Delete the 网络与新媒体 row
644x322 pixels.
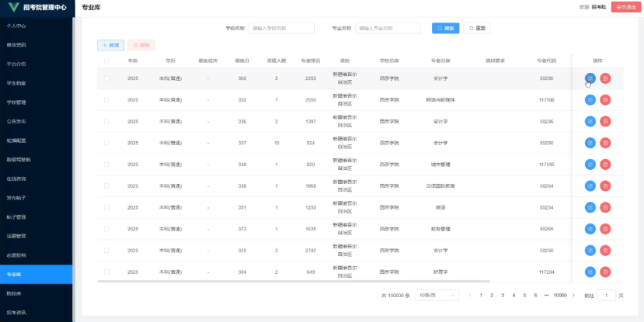point(605,99)
